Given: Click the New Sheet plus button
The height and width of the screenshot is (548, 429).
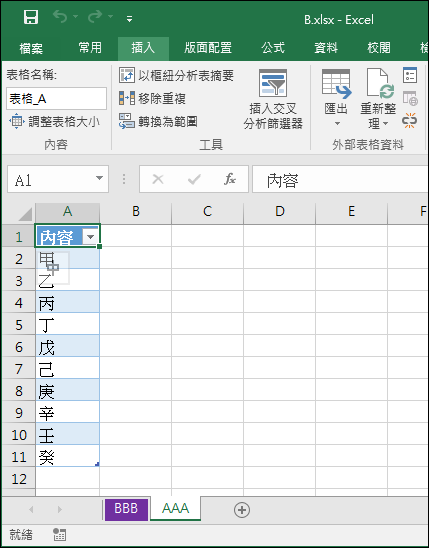Looking at the screenshot, I should 242,510.
